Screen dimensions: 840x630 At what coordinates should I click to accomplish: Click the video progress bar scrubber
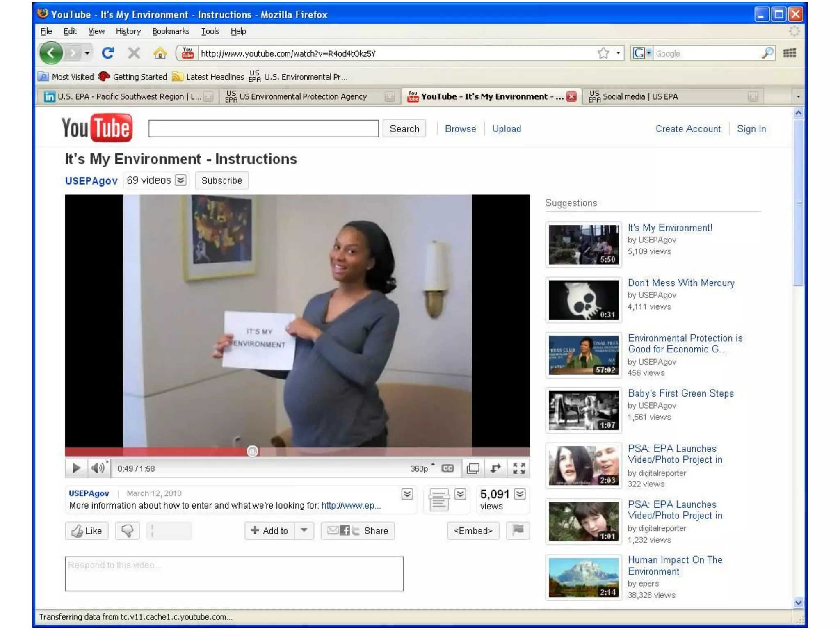(x=252, y=451)
